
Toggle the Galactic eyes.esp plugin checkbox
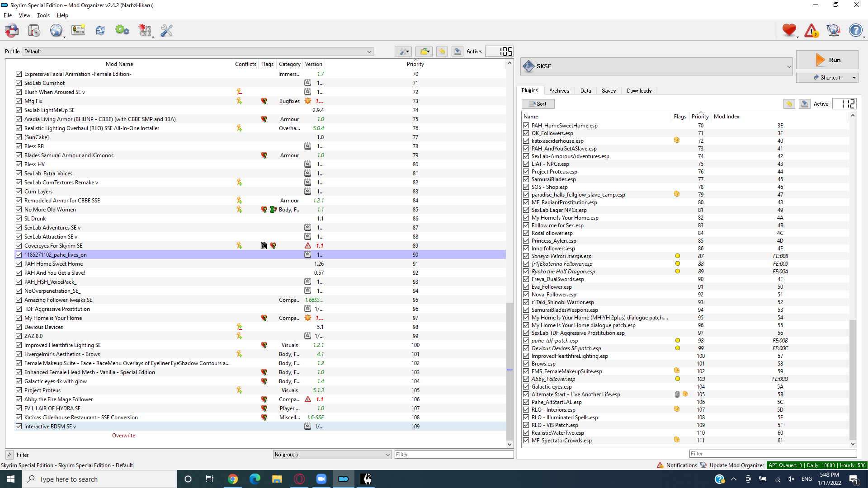526,387
